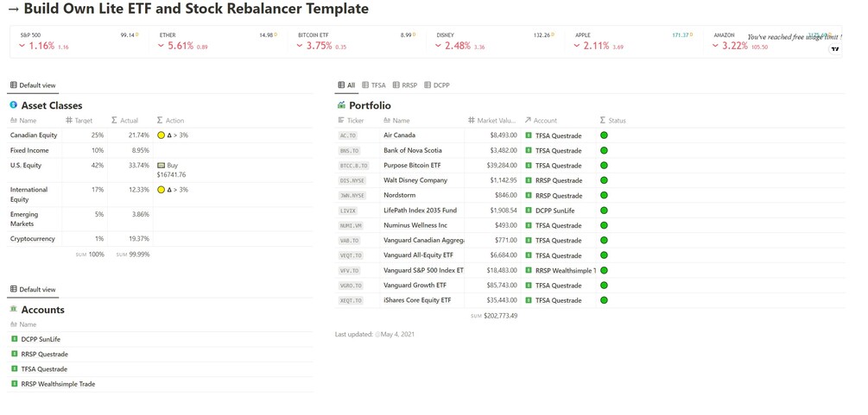The width and height of the screenshot is (868, 415).
Task: Click green icon beside RRSP Wealthsimple Trade account
Action: pos(15,383)
